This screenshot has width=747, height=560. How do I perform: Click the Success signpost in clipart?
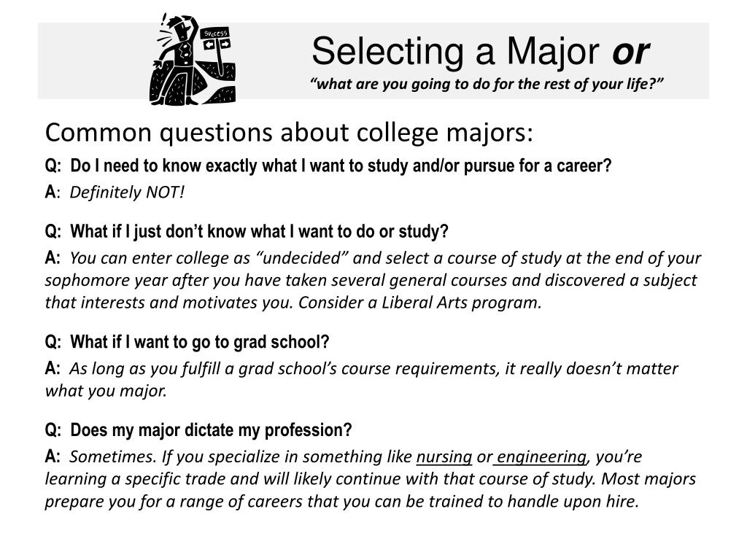217,47
